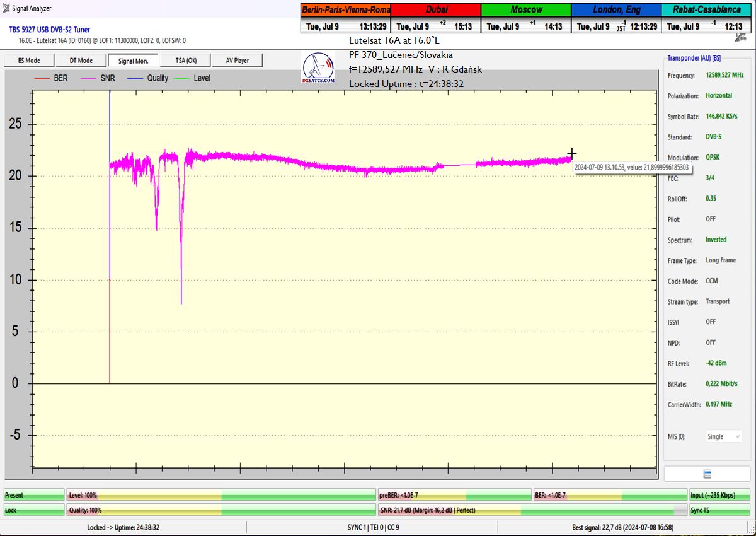Viewport: 756px width, 536px height.
Task: Expand the MIS Single dropdown
Action: [723, 436]
